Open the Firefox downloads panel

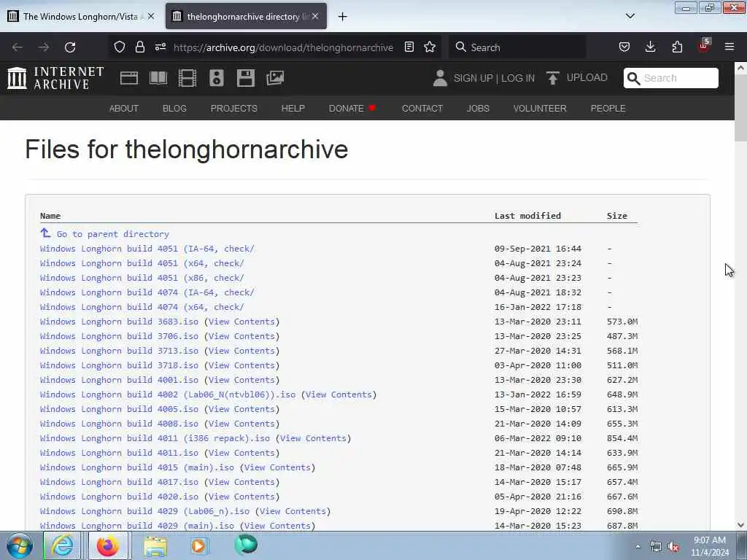pos(650,47)
